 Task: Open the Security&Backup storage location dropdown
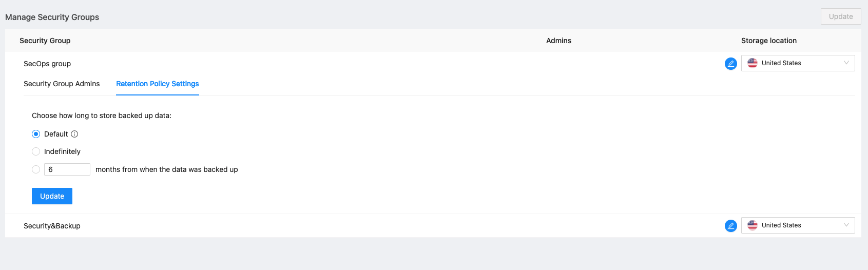798,225
